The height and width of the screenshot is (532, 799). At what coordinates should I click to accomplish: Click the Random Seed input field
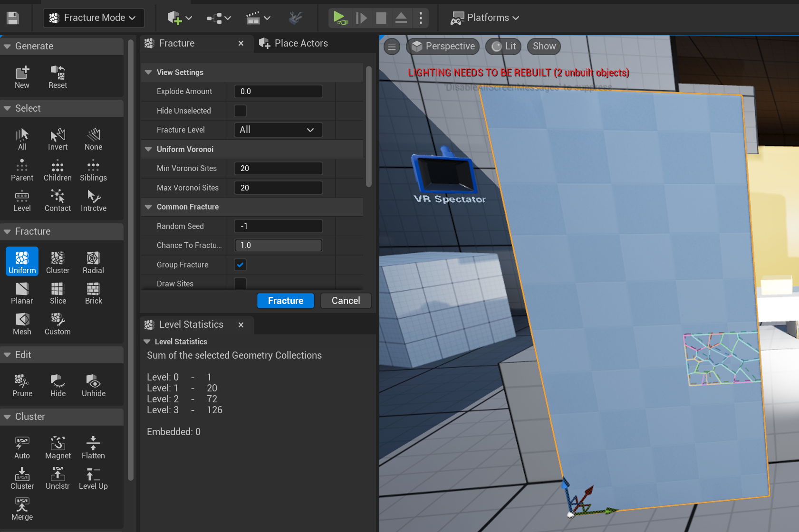click(x=278, y=226)
